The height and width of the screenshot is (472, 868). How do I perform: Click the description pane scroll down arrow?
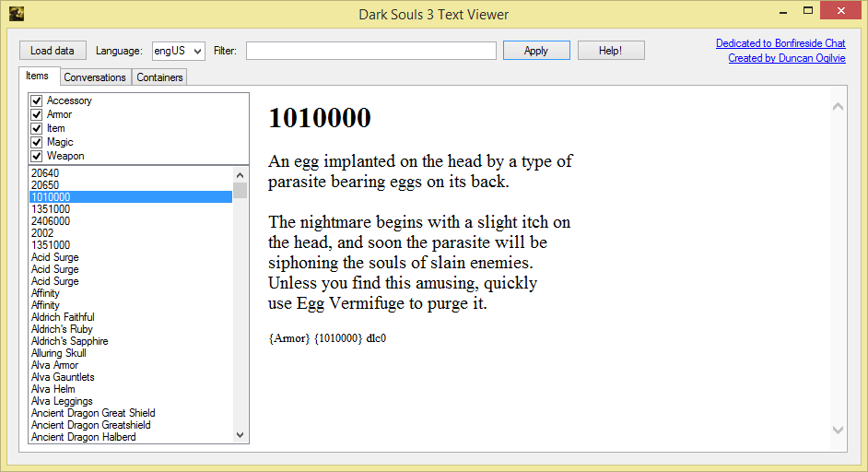click(x=839, y=430)
